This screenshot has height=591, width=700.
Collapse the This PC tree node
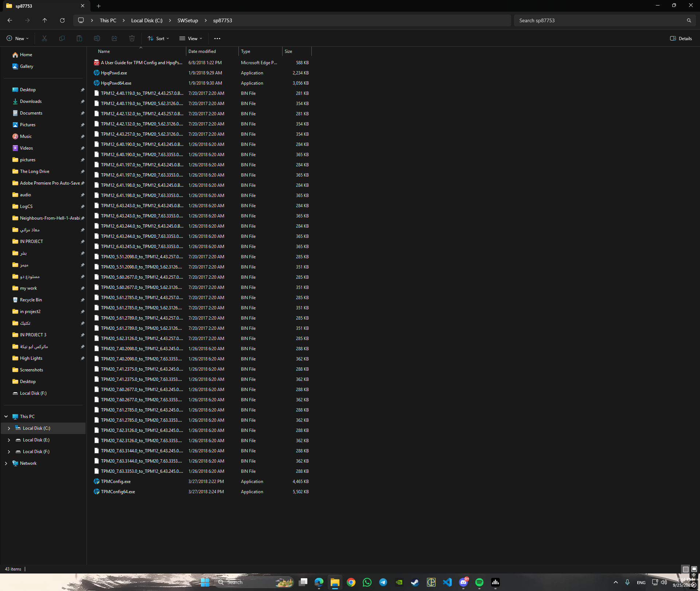[6, 417]
